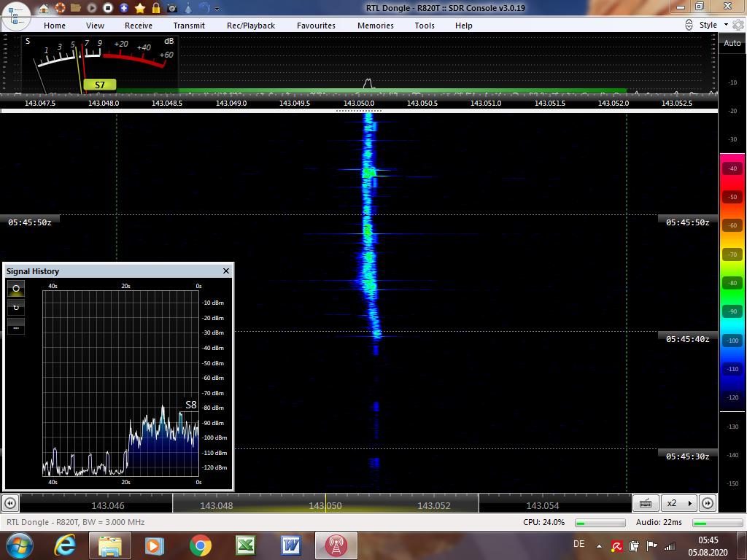Screen dimensions: 747x560
Task: Open Internet Explorer from taskbar
Action: (65, 545)
